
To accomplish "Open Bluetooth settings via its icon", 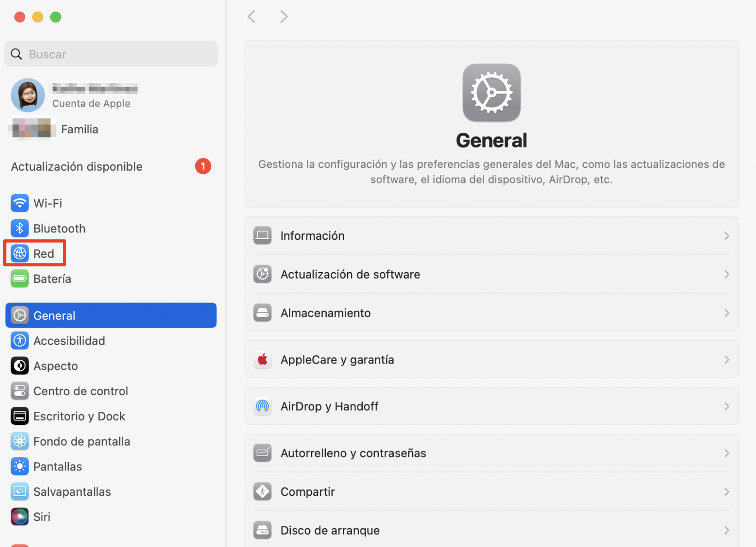I will click(19, 228).
